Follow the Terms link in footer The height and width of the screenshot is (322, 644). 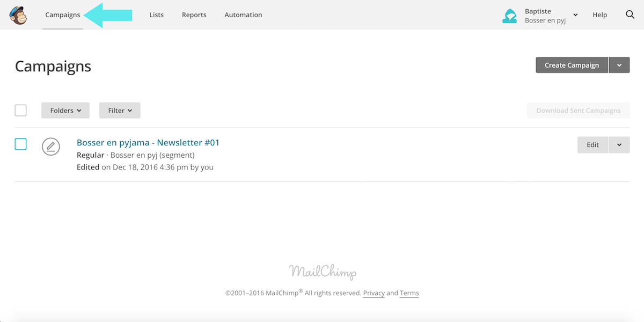pos(409,293)
